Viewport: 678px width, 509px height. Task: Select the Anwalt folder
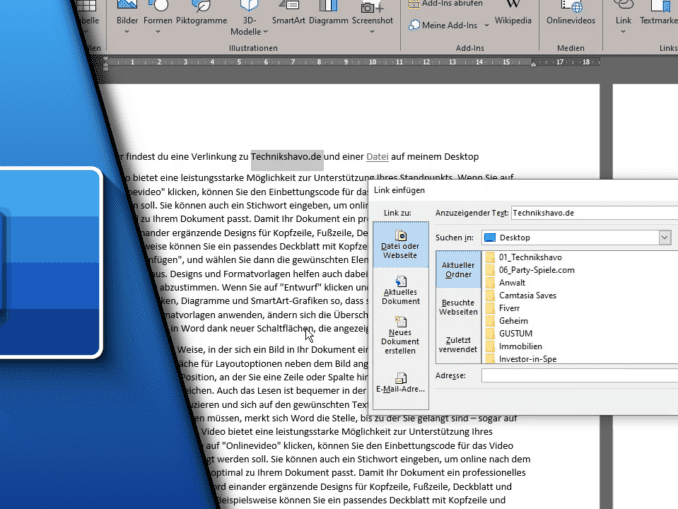click(x=512, y=283)
